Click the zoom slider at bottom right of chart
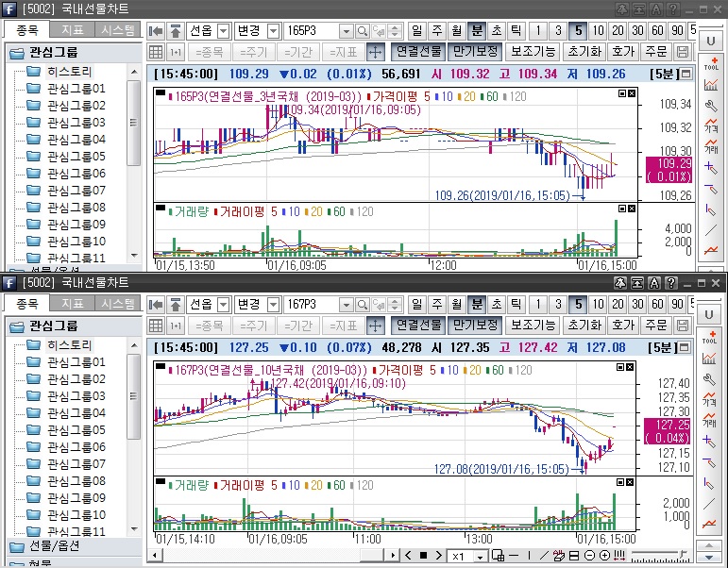Screen dimensions: 728x568 [659, 555]
